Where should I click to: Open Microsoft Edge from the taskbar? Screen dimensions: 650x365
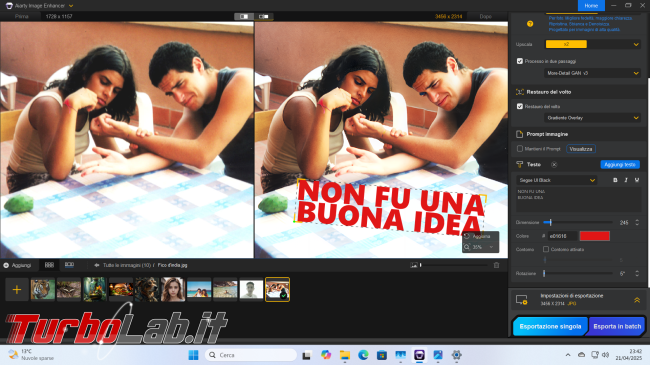363,355
